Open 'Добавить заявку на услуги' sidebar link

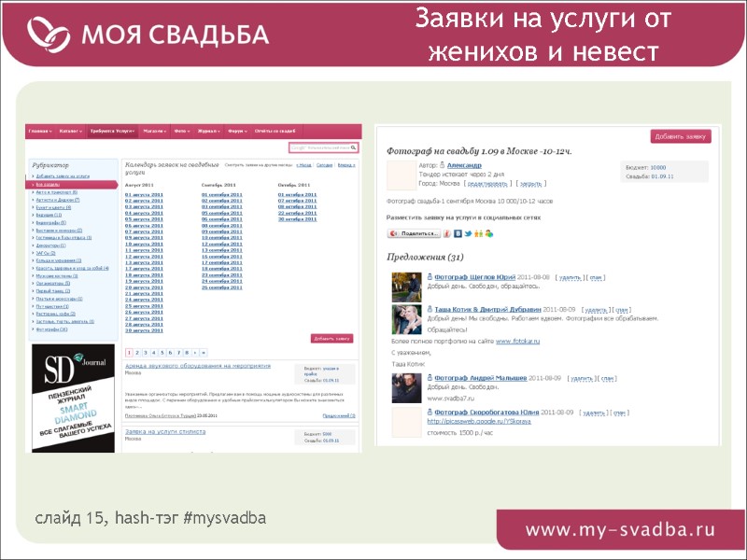pos(63,176)
